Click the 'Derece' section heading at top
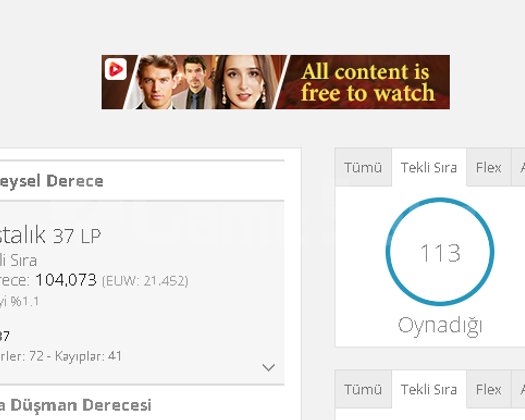The image size is (525, 420). point(75,181)
